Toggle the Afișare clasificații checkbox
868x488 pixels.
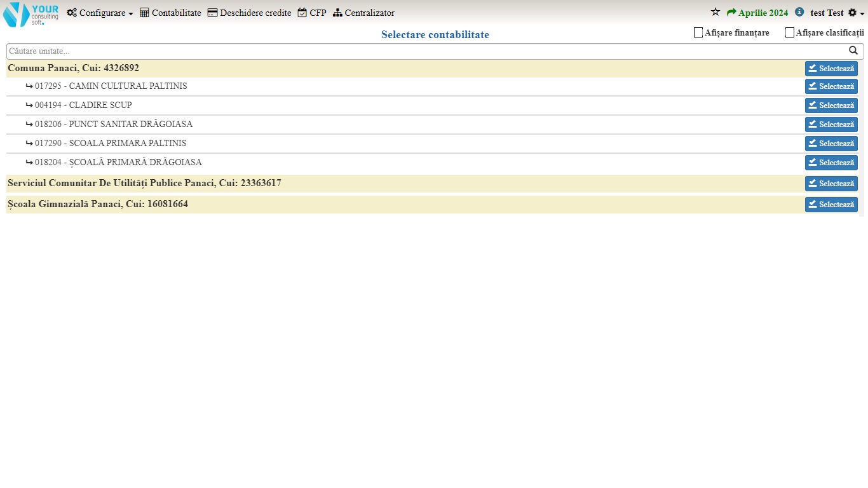790,32
